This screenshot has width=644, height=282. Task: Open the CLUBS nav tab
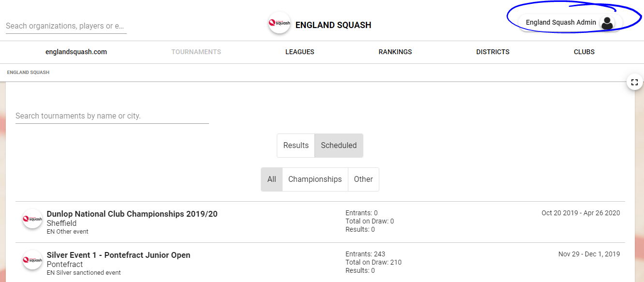pos(584,52)
